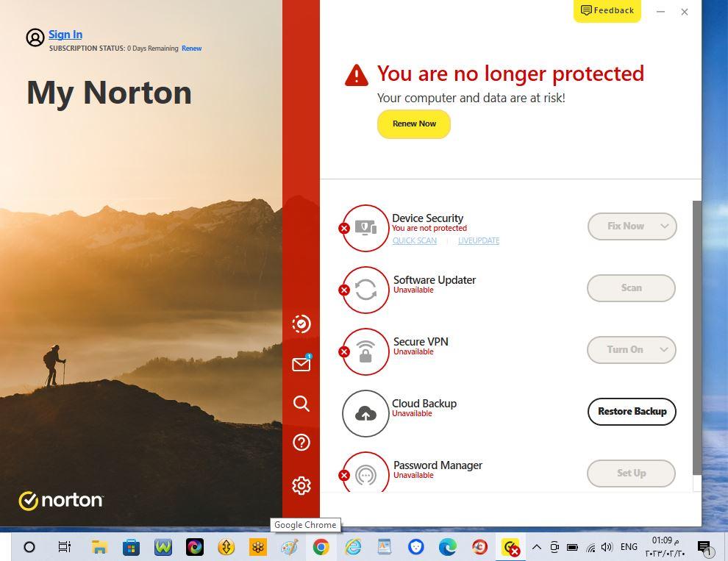Screen dimensions: 728x561
Task: Open the Feedback button
Action: coord(607,10)
